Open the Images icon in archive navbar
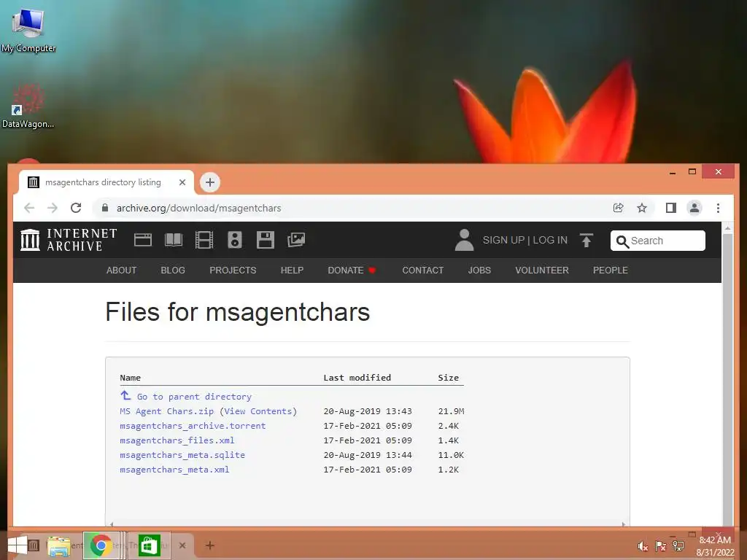Viewport: 747px width, 560px height. (x=296, y=239)
